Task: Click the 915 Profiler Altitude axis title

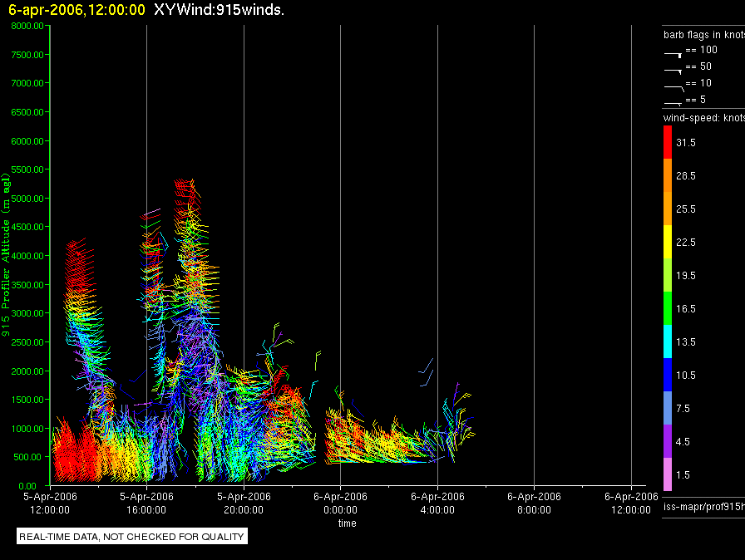Action: [7, 256]
